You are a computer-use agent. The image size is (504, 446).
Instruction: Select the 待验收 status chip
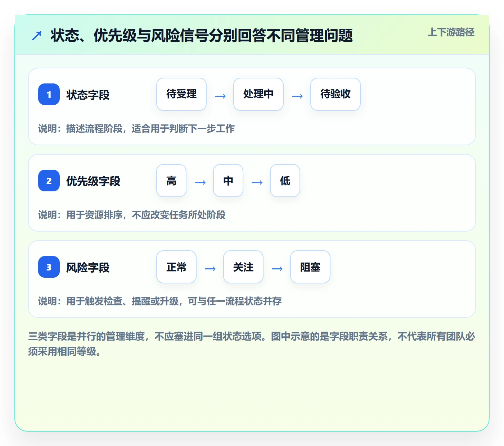click(x=336, y=94)
